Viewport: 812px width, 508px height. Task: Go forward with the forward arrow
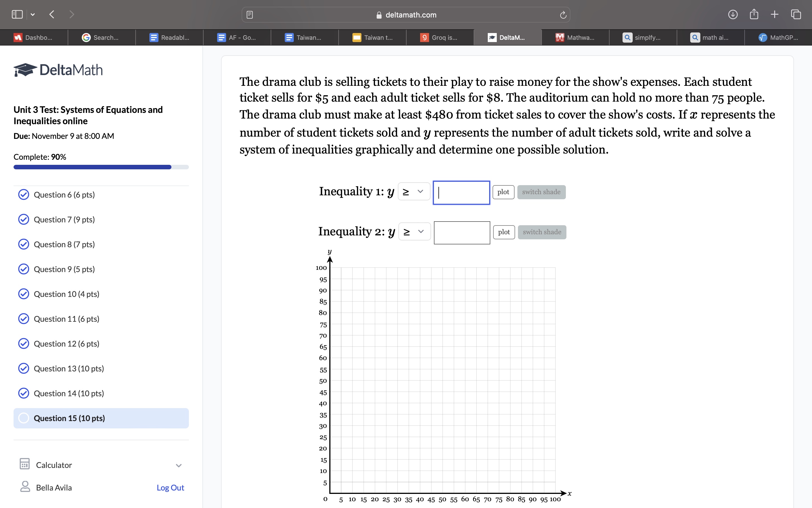(71, 14)
